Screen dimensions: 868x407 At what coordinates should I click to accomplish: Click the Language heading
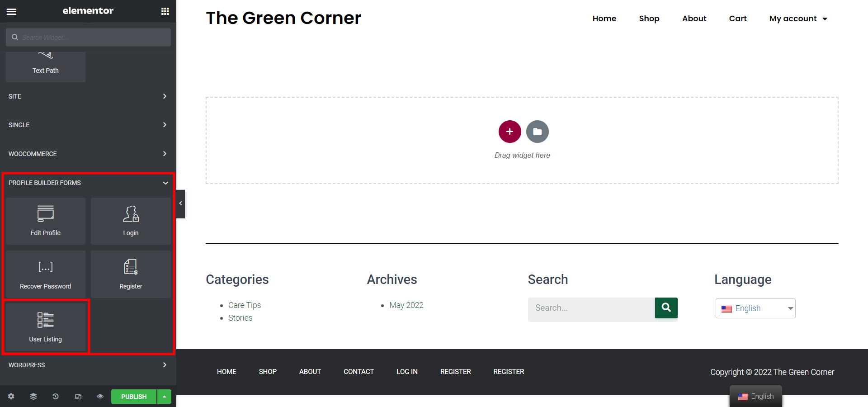pos(743,279)
